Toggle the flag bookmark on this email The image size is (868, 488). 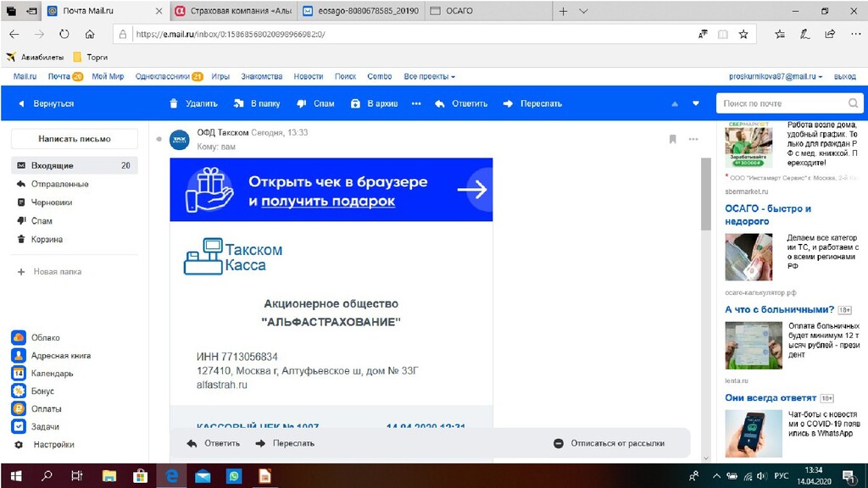point(672,139)
